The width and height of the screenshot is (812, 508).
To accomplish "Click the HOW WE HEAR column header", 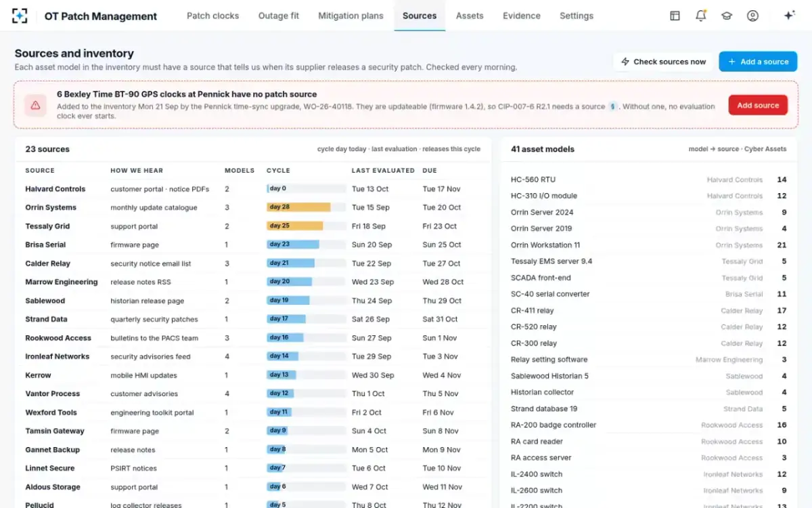I will click(x=137, y=171).
